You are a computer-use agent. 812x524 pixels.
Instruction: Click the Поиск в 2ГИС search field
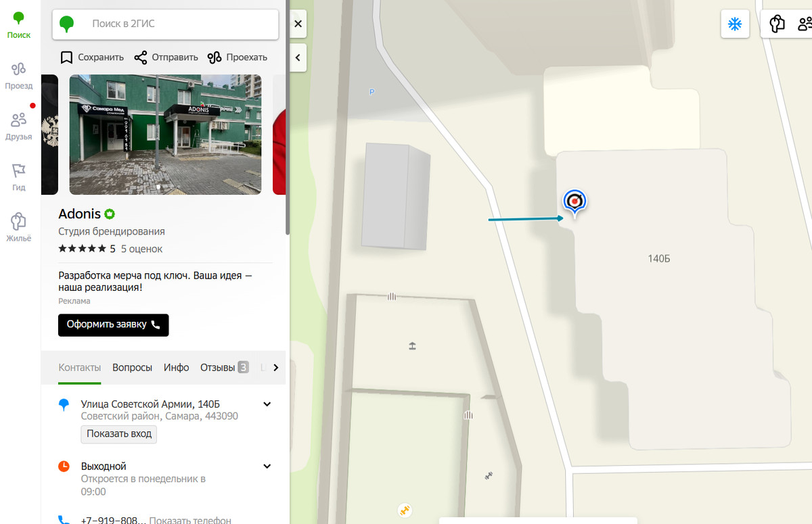pos(166,24)
